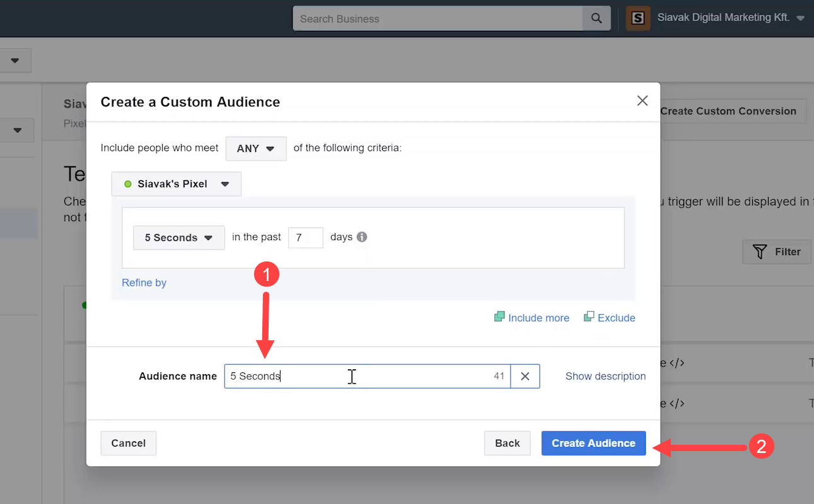Open the second left sidebar dropdown arrow
Image resolution: width=814 pixels, height=504 pixels.
click(18, 130)
